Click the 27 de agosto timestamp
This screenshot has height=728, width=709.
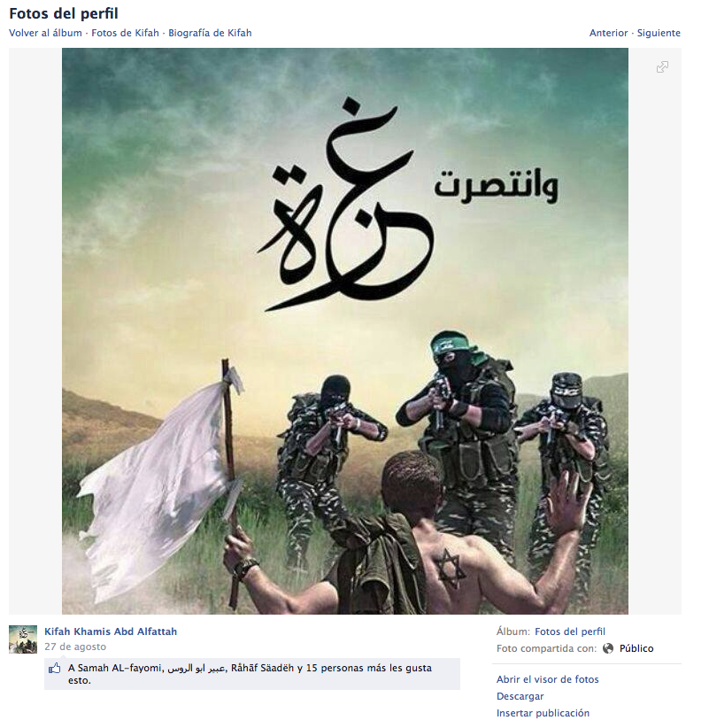75,647
